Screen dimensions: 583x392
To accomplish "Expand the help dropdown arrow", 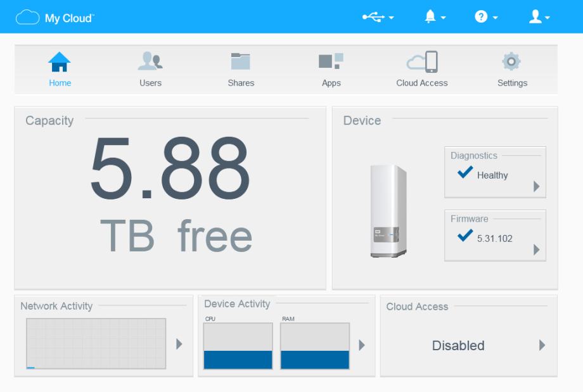I will pos(495,18).
